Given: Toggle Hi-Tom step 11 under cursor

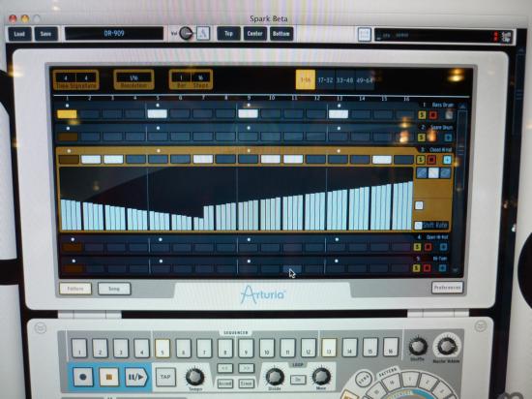Looking at the screenshot, I should coord(292,269).
